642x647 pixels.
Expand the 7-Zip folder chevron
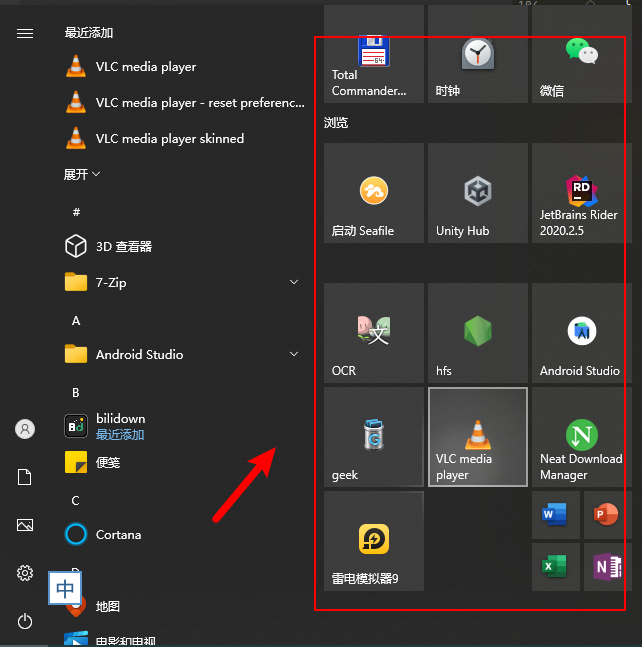(294, 282)
